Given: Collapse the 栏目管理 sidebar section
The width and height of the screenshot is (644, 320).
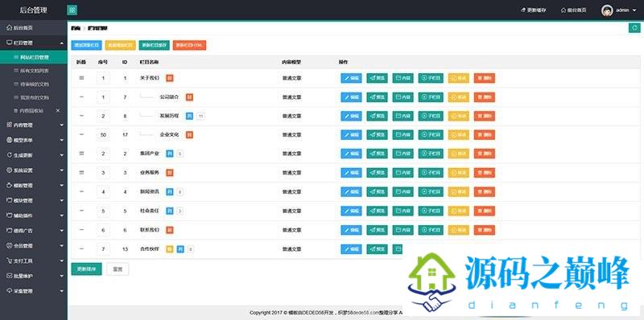Looking at the screenshot, I should pos(34,43).
